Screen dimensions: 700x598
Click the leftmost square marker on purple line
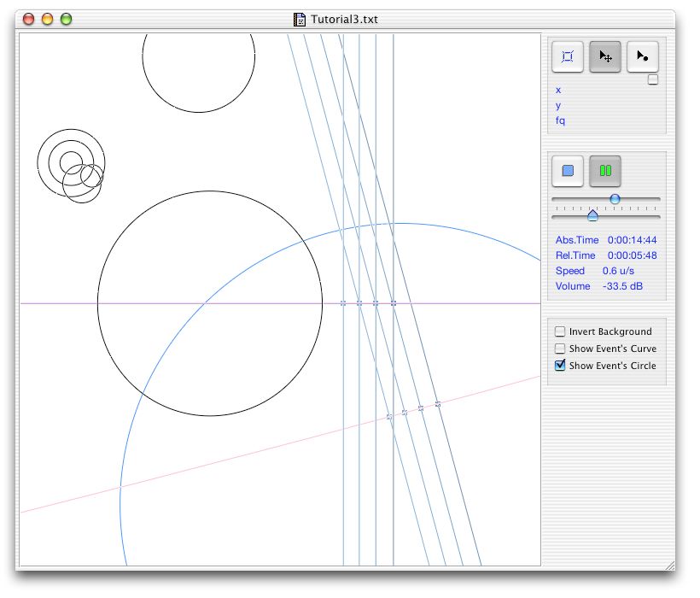pyautogui.click(x=343, y=303)
